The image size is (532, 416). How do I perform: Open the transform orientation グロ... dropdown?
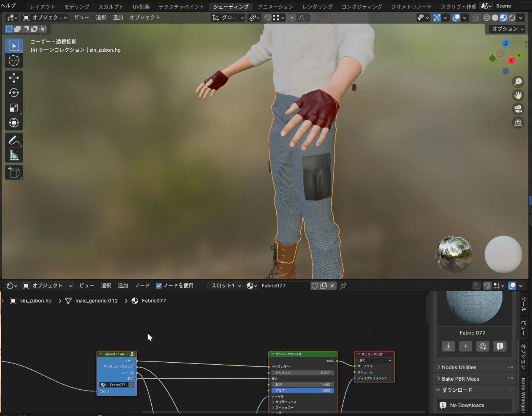click(228, 18)
